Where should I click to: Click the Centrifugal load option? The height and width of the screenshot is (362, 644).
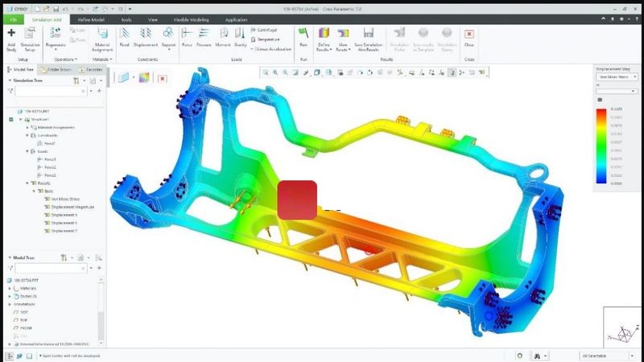click(x=264, y=30)
